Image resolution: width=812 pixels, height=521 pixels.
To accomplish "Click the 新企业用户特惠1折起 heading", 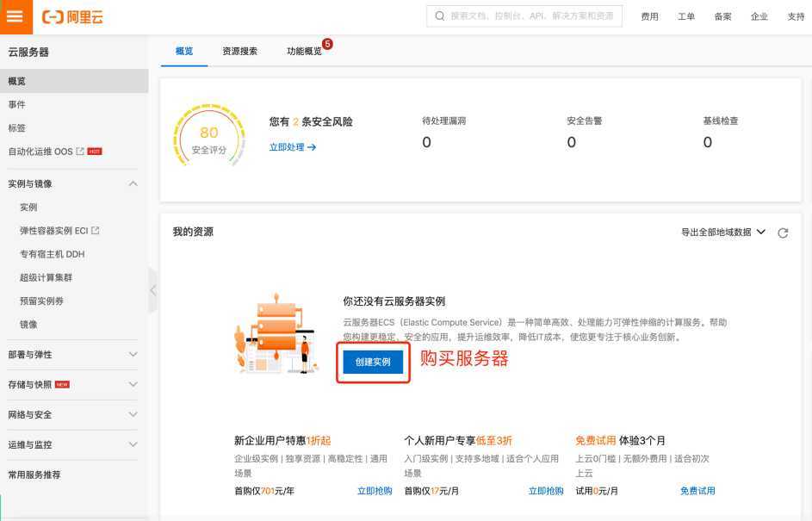I will (282, 440).
